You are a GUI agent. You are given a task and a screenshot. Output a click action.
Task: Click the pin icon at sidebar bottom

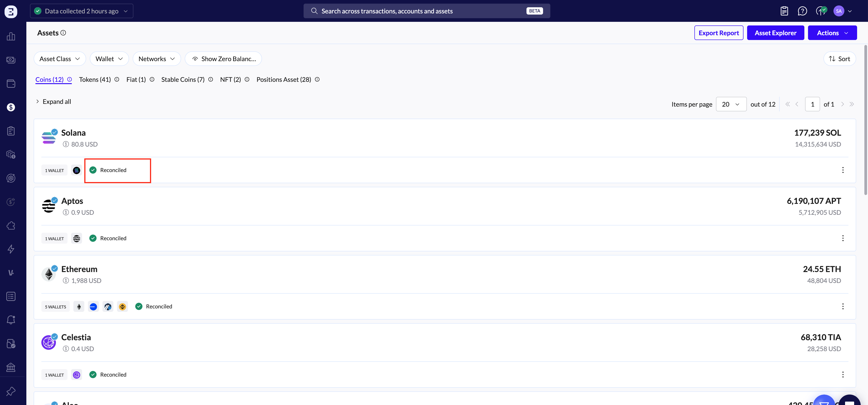click(x=11, y=391)
